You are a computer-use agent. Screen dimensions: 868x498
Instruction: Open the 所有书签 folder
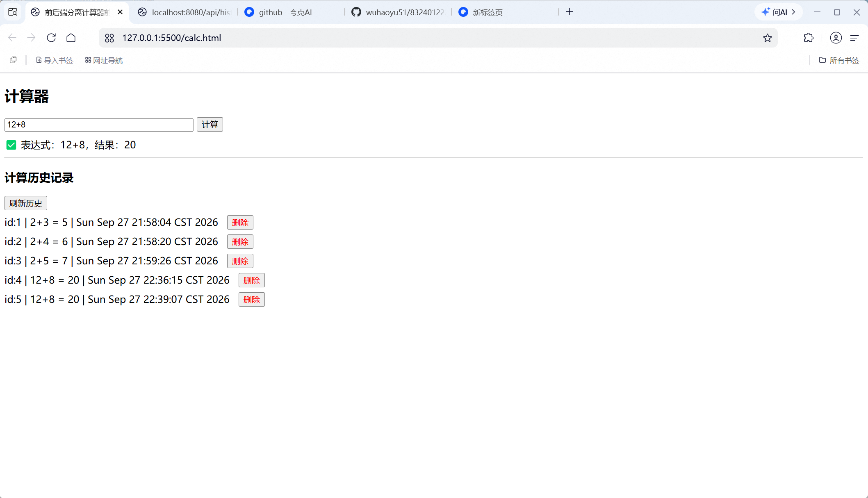(x=839, y=60)
